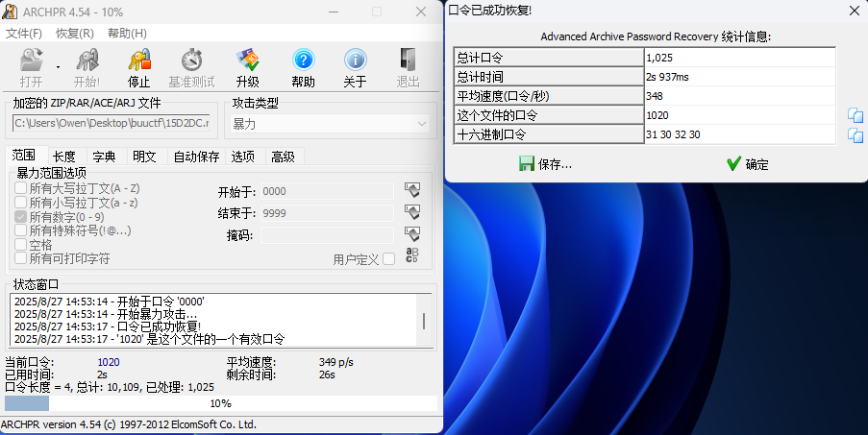Image resolution: width=868 pixels, height=435 pixels.
Task: Click 总计口令 value 1,025 cell
Action: tap(740, 58)
